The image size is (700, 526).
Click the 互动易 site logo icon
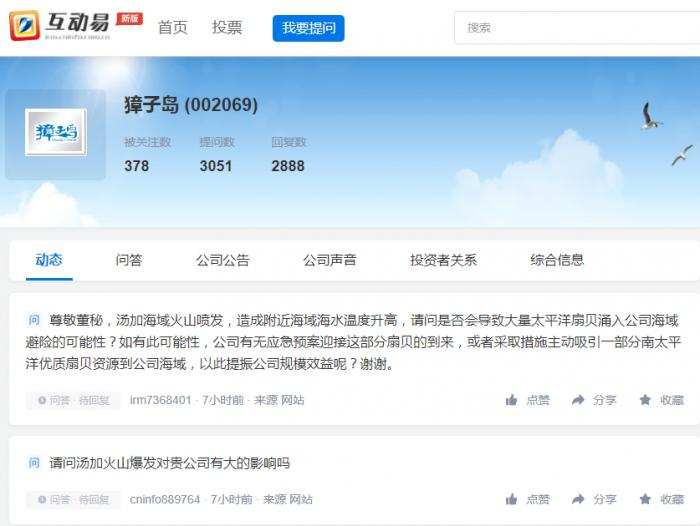pos(25,26)
